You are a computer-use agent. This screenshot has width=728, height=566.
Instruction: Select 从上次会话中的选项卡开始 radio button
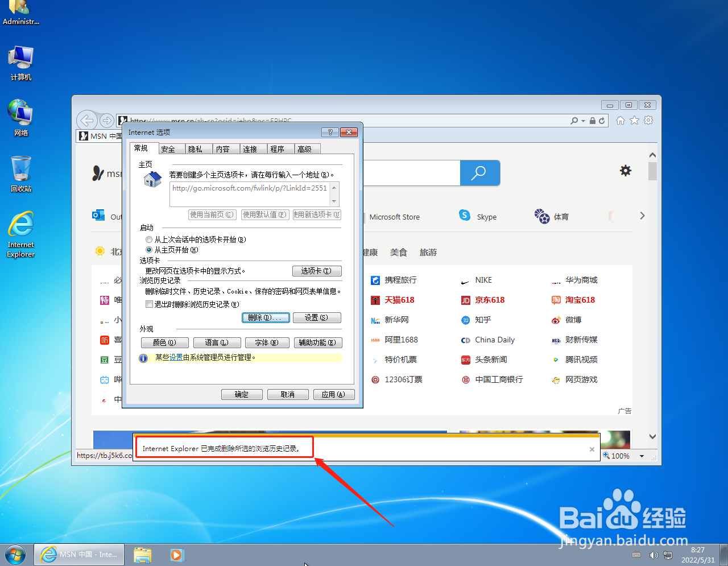(x=149, y=239)
